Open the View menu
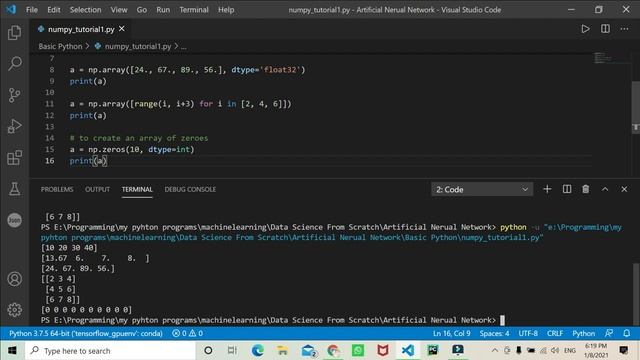This screenshot has height=360, width=640. tap(119, 9)
